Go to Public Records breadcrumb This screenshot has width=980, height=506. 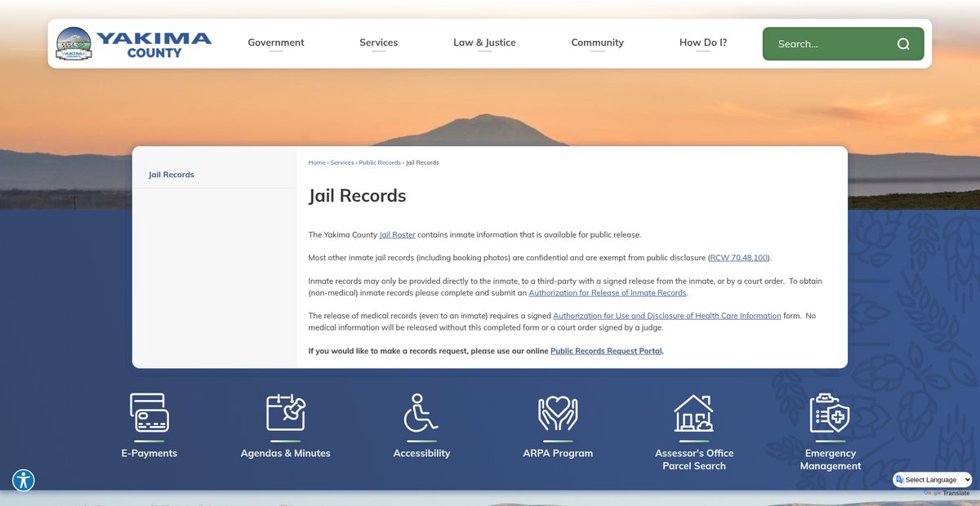pos(380,162)
